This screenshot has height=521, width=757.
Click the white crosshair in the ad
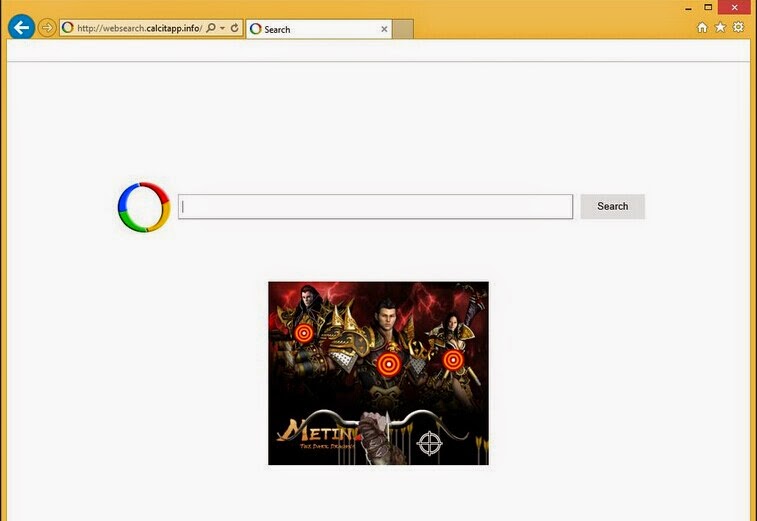click(429, 443)
